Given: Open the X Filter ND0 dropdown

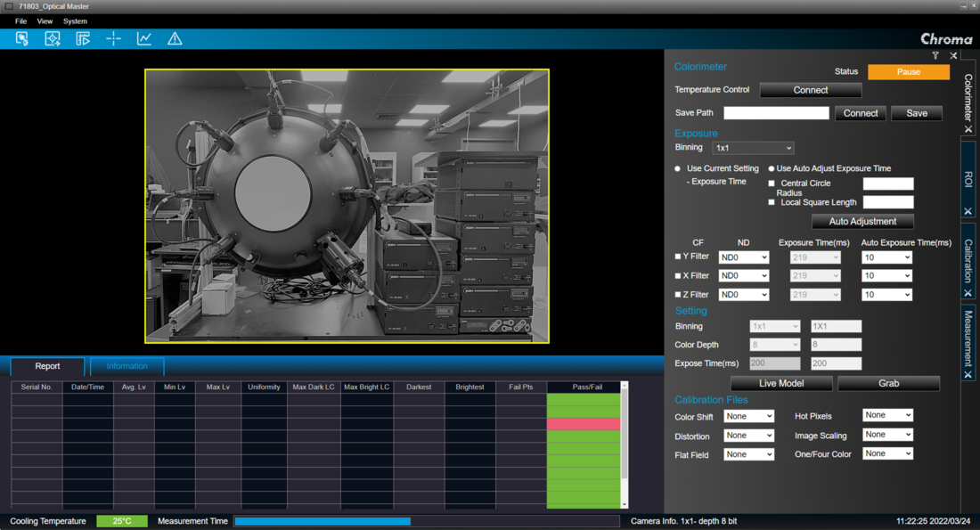Looking at the screenshot, I should (x=744, y=275).
